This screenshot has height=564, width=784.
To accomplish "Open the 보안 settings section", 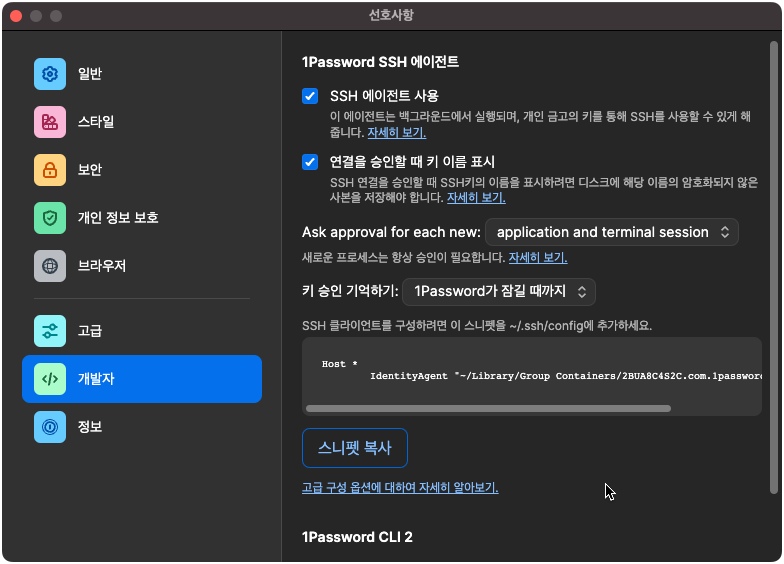I will point(142,170).
